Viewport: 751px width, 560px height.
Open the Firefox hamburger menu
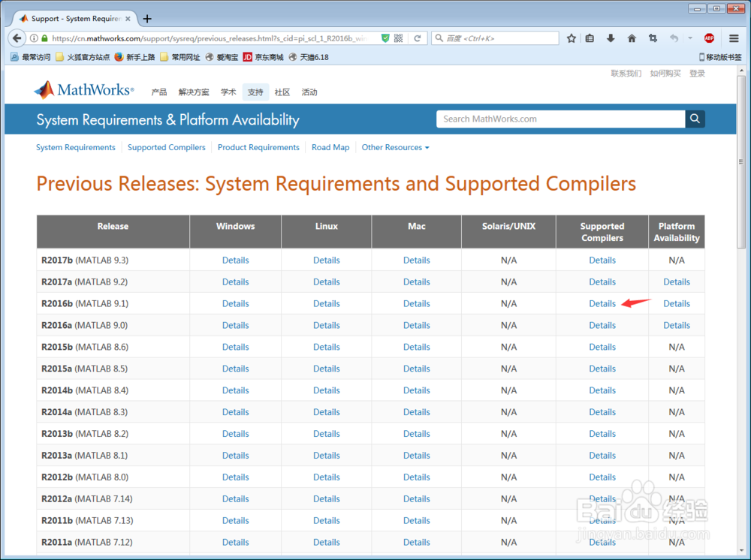click(x=734, y=38)
